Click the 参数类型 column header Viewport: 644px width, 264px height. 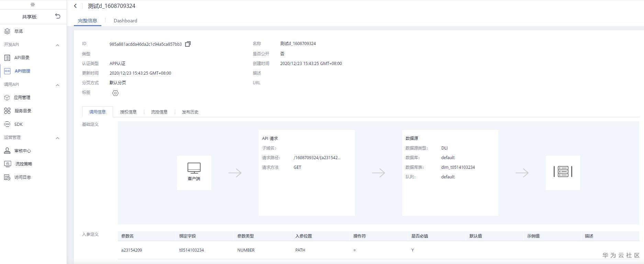coord(246,236)
